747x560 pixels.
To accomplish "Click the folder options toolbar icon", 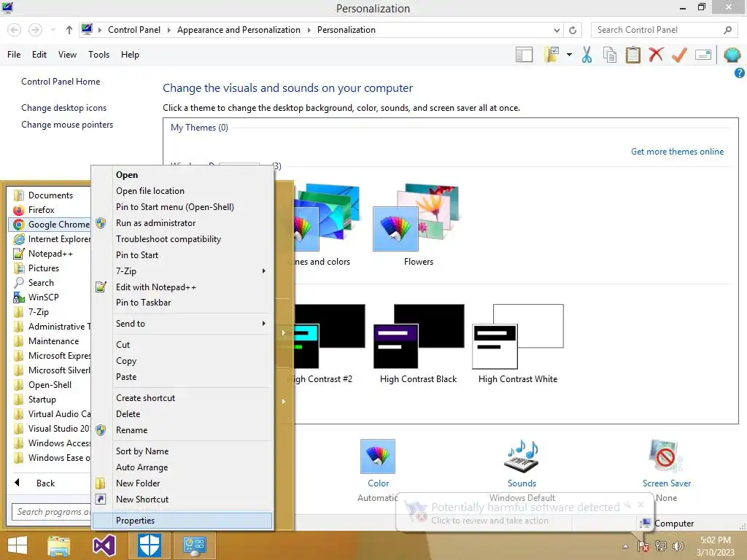I will pos(552,55).
